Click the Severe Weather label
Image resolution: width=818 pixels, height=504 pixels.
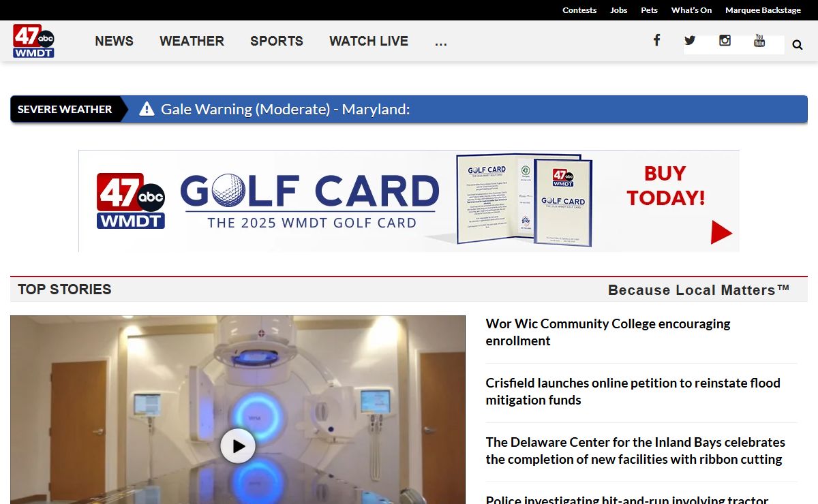[65, 109]
